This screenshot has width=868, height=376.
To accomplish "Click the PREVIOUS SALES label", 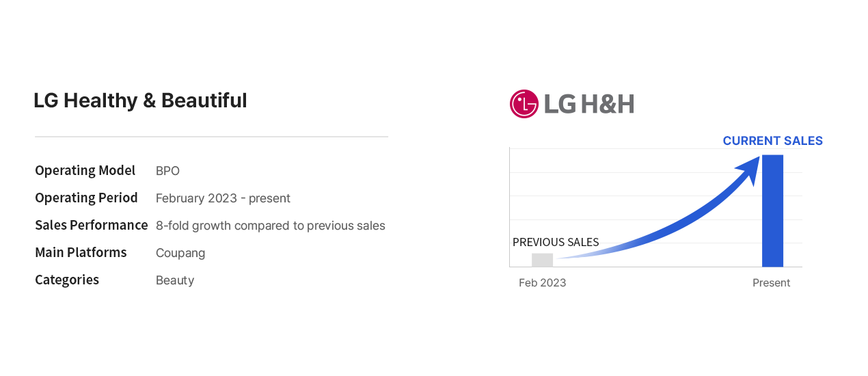I will coord(556,242).
